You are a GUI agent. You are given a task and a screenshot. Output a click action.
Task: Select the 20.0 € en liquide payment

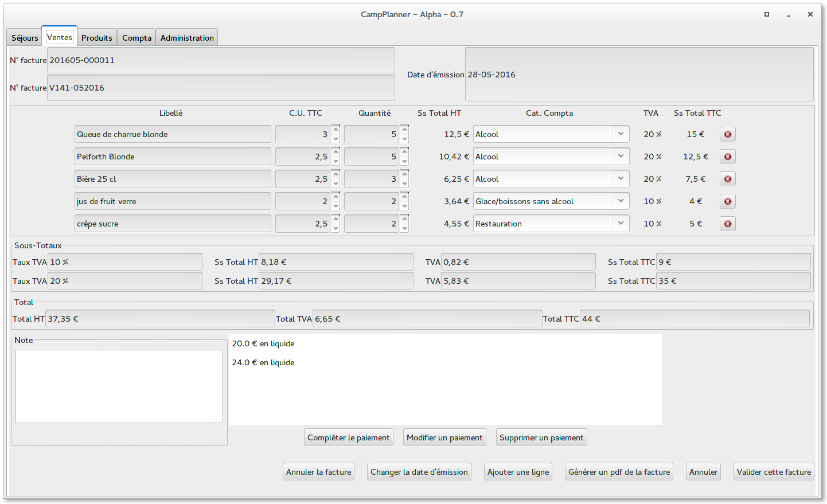263,344
